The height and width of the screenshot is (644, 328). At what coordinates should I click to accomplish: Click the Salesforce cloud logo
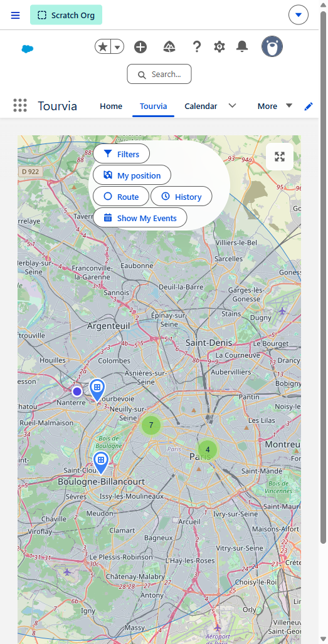(28, 49)
